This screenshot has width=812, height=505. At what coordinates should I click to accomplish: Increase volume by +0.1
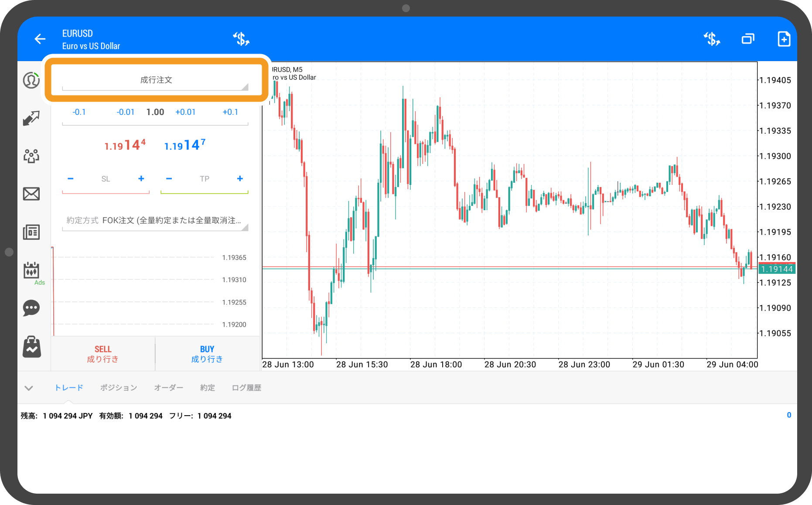(230, 112)
